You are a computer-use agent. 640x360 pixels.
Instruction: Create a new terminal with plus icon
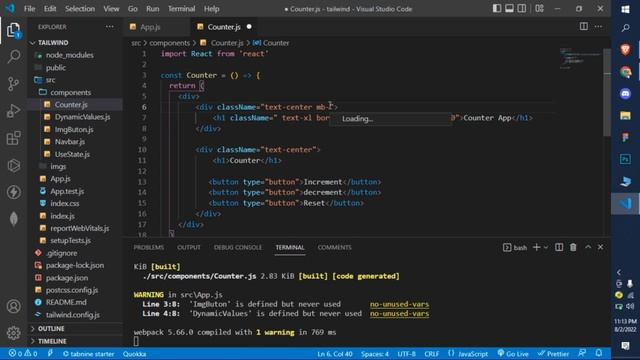537,247
